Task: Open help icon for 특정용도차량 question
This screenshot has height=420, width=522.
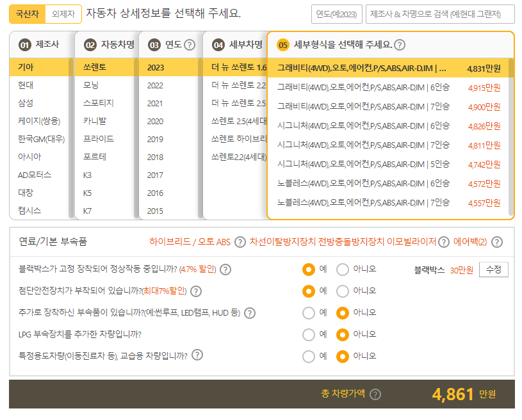Action: pyautogui.click(x=197, y=355)
